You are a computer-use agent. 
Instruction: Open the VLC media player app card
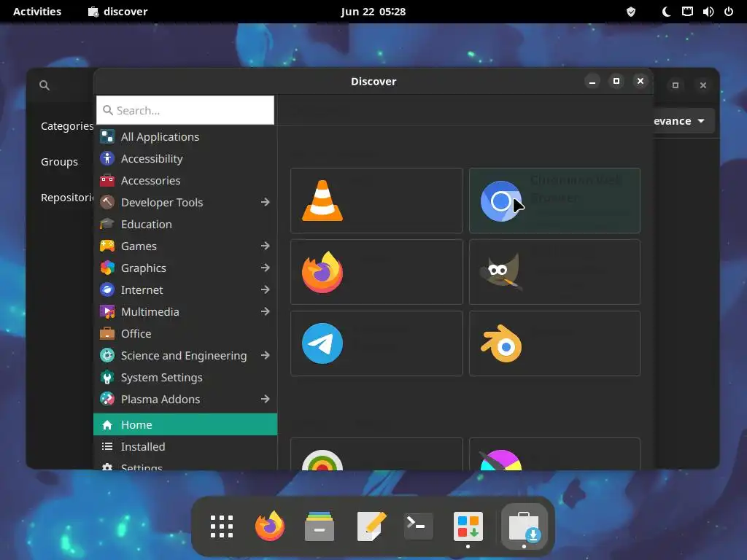click(x=376, y=201)
